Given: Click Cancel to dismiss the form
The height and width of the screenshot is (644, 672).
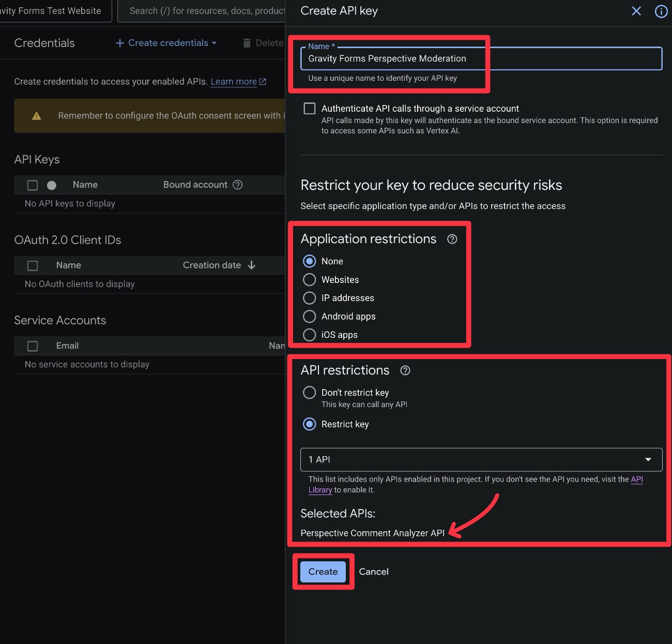Looking at the screenshot, I should coord(374,572).
